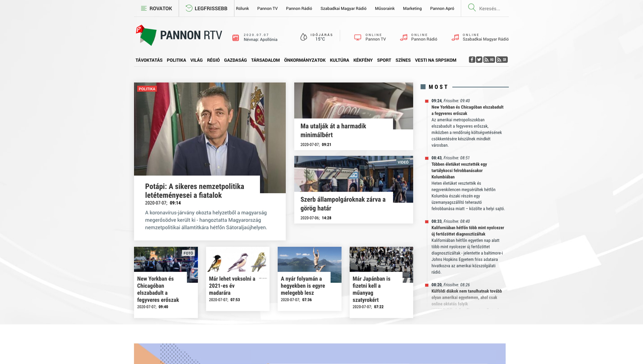The height and width of the screenshot is (364, 643).
Task: Click the online Pannon TV monitor icon
Action: point(358,37)
